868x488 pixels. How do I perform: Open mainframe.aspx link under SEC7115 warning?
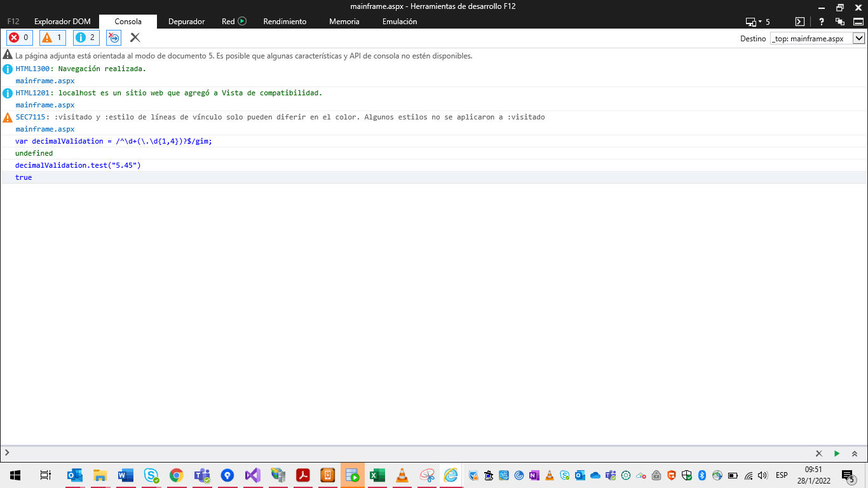pyautogui.click(x=45, y=129)
